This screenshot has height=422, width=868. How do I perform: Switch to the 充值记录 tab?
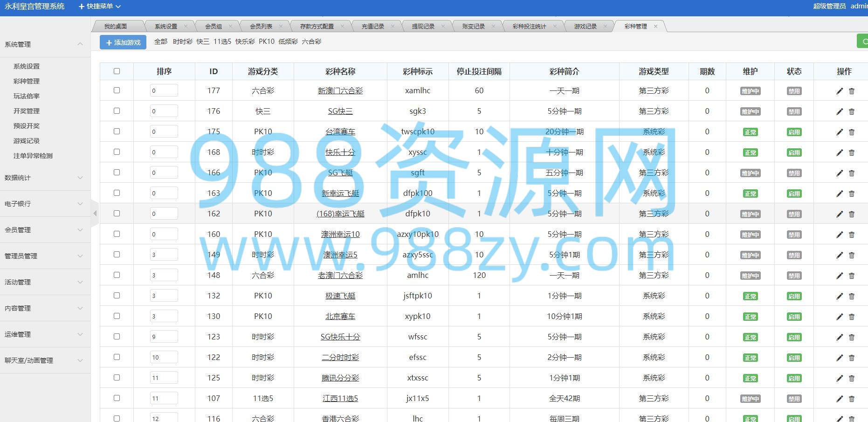373,27
